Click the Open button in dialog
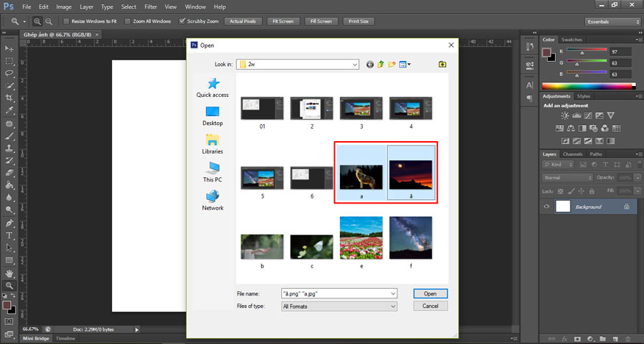The width and height of the screenshot is (644, 344). [431, 293]
